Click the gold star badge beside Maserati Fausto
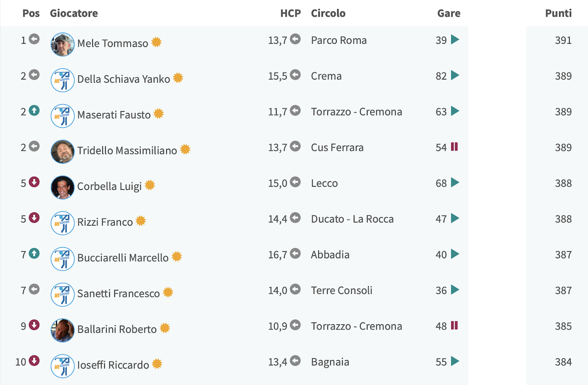This screenshot has height=385, width=588. point(158,113)
